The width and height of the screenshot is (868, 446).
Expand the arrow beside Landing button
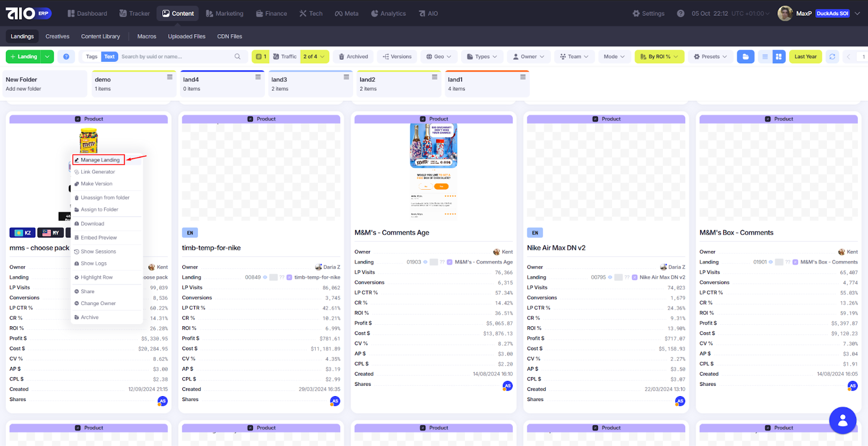point(48,56)
